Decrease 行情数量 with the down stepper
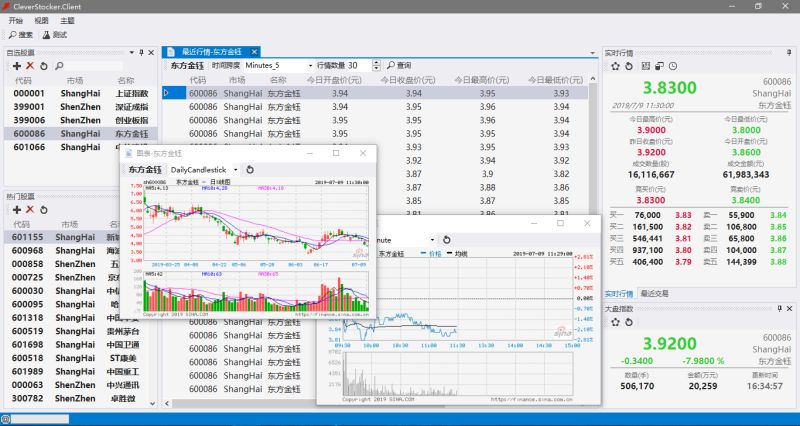The image size is (800, 426). pyautogui.click(x=377, y=68)
